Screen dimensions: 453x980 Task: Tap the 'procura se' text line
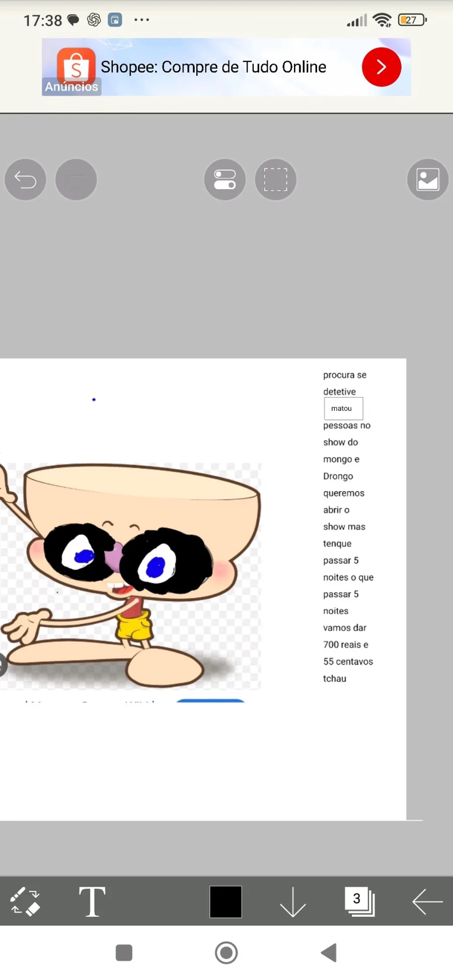point(345,375)
